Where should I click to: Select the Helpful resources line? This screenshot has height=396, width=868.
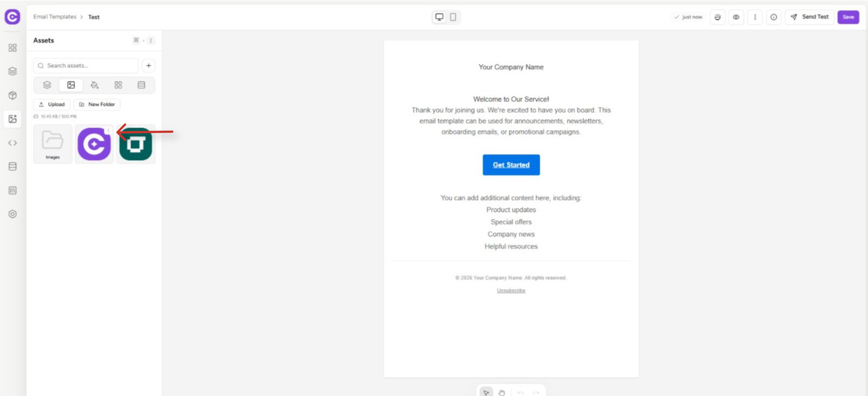click(511, 246)
